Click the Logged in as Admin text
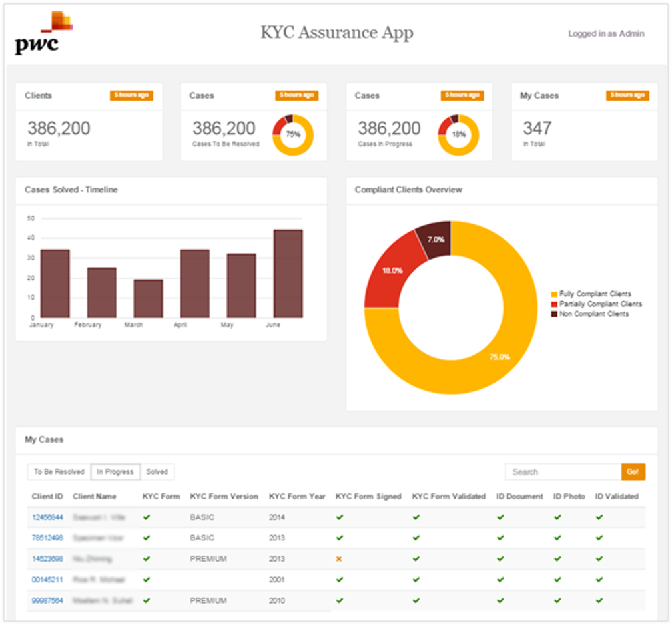 606,33
